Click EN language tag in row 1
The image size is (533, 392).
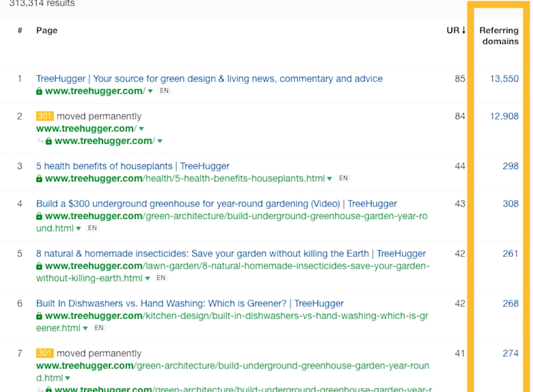(x=164, y=91)
